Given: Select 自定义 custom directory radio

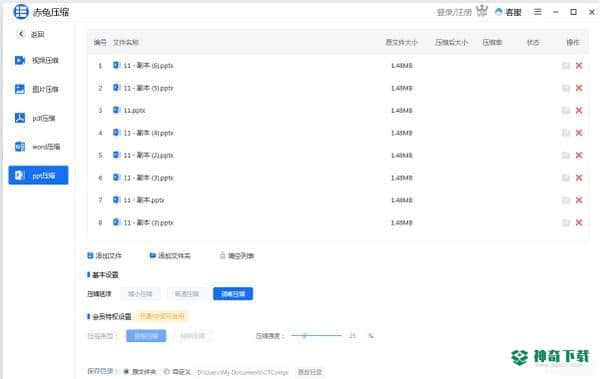Looking at the screenshot, I should [167, 372].
